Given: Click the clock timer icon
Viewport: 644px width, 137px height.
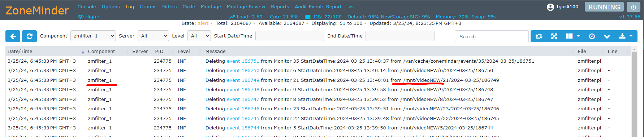Looking at the screenshot, I should [592, 36].
